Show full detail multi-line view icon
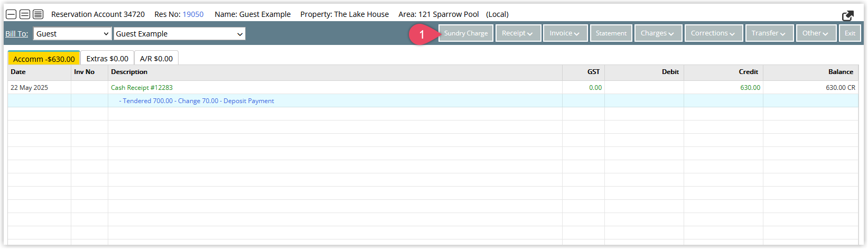This screenshot has height=249, width=868. tap(38, 14)
